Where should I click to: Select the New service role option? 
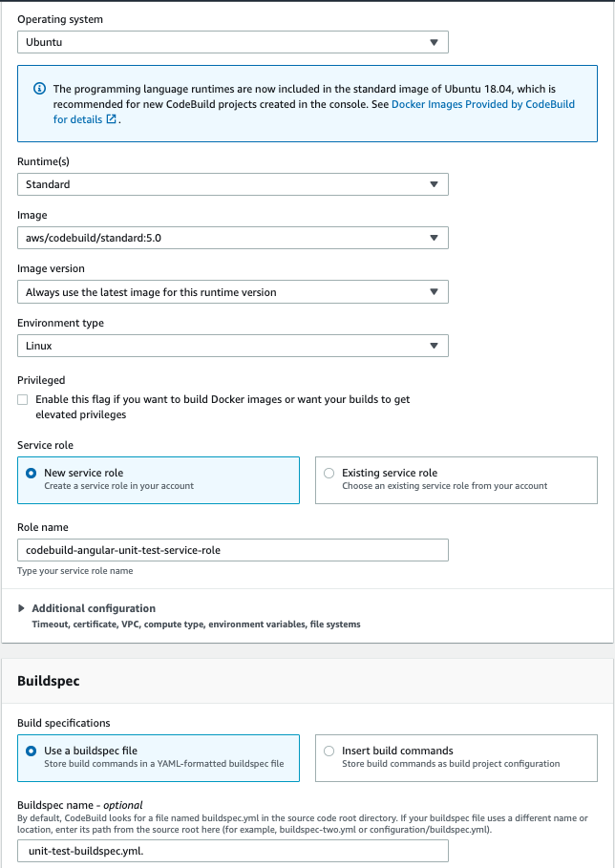32,473
